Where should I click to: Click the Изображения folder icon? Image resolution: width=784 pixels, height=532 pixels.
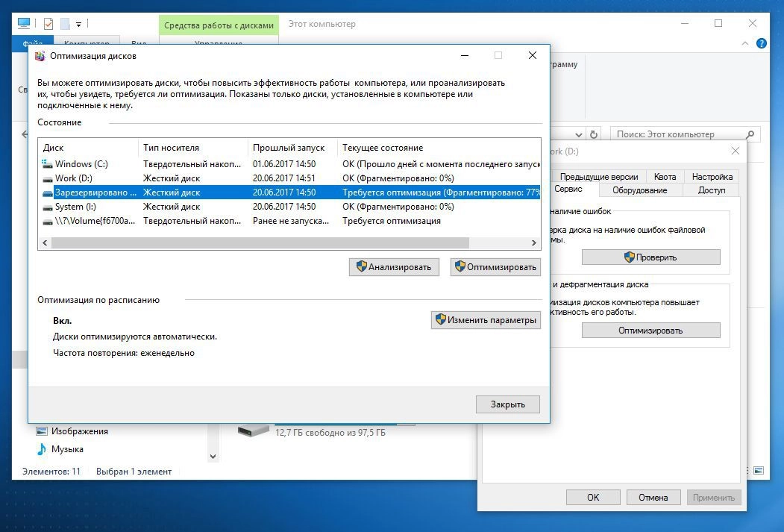pos(41,431)
